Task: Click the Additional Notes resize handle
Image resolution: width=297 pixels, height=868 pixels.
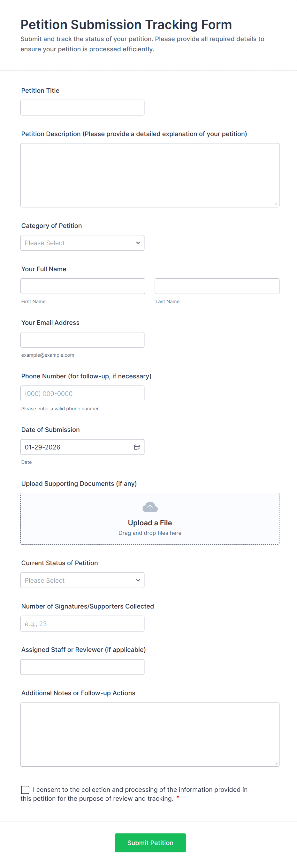Action: (x=276, y=763)
